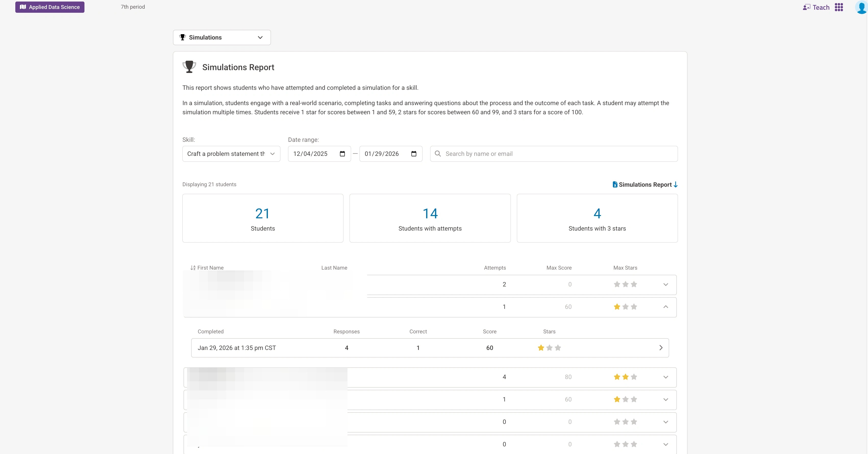Viewport: 868px width, 454px height.
Task: Click the 7th period class label
Action: click(x=133, y=7)
